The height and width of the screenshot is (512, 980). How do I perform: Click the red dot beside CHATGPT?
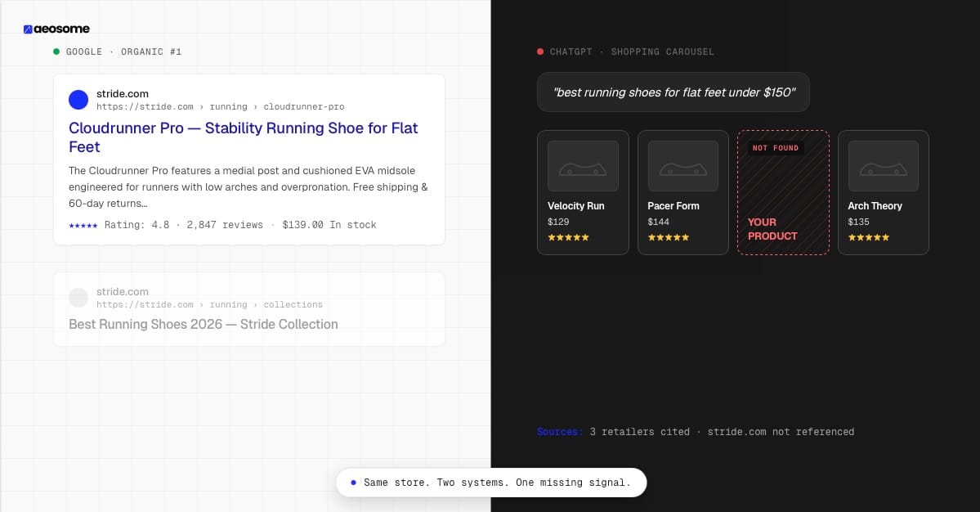tap(540, 52)
